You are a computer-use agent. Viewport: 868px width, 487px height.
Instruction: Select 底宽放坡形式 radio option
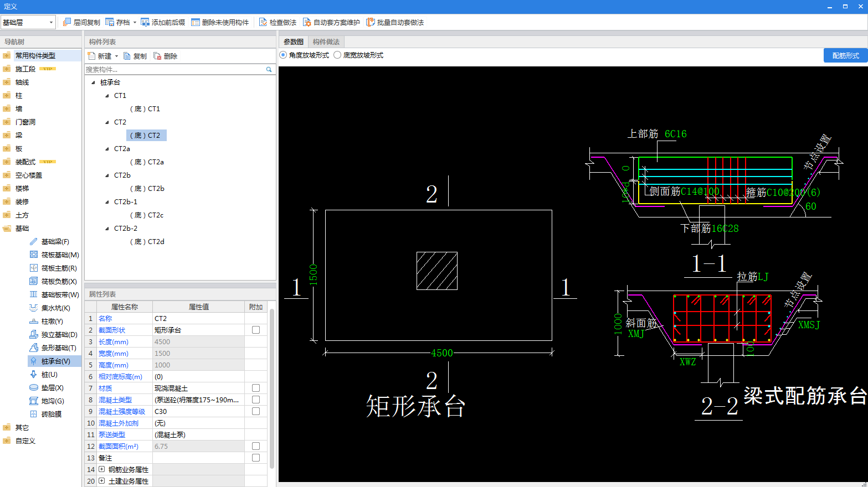[337, 55]
